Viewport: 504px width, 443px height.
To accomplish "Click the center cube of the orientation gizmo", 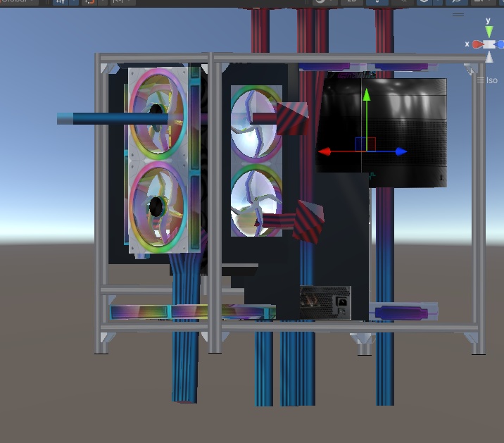I will [489, 44].
